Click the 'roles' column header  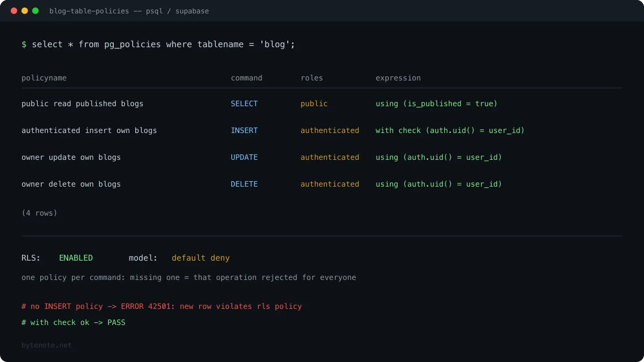pos(312,78)
